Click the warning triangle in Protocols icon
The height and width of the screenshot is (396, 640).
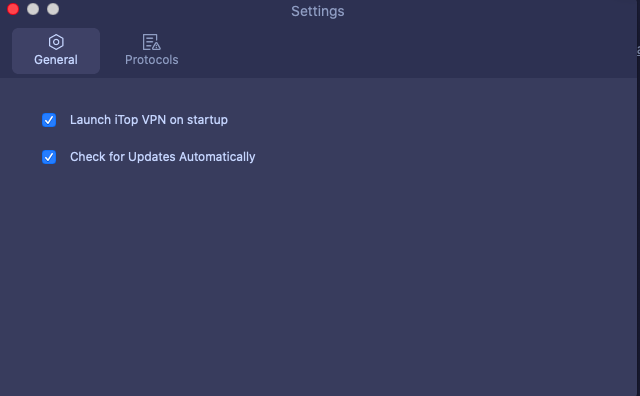click(x=156, y=46)
